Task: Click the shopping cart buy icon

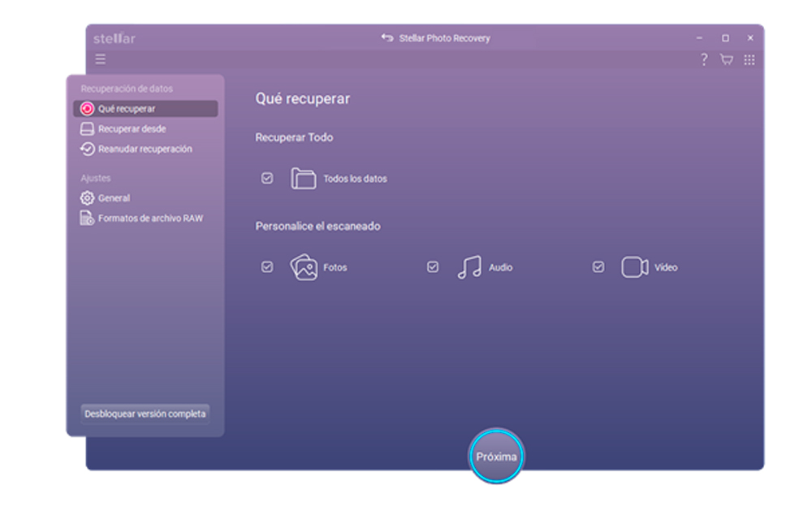Action: pyautogui.click(x=727, y=59)
